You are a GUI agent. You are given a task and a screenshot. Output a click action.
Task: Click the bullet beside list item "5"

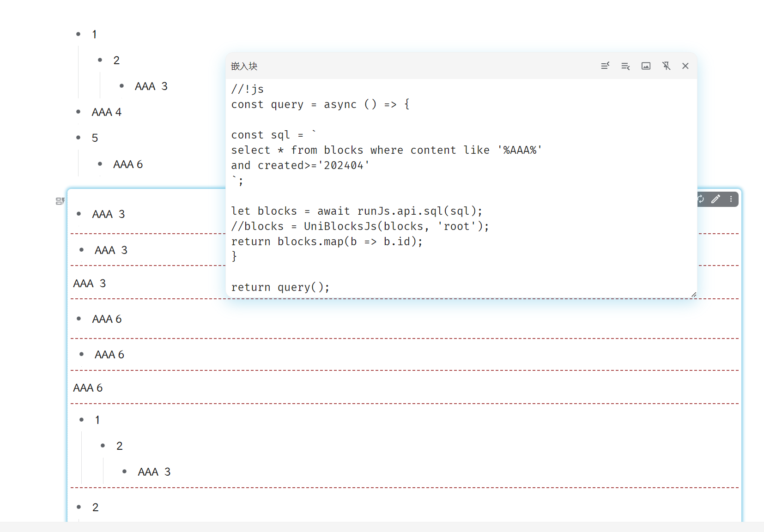(x=79, y=138)
